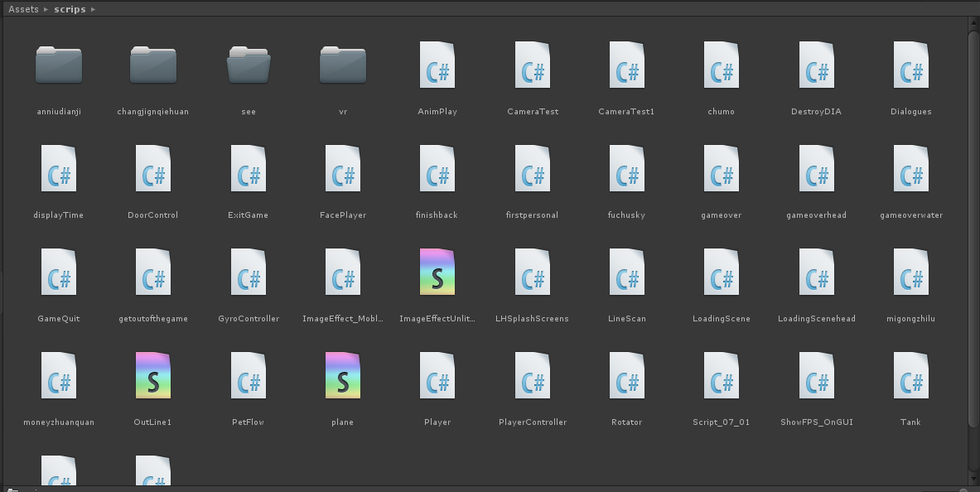The height and width of the screenshot is (492, 980).
Task: Select the OutLine1 shader icon
Action: 153,376
